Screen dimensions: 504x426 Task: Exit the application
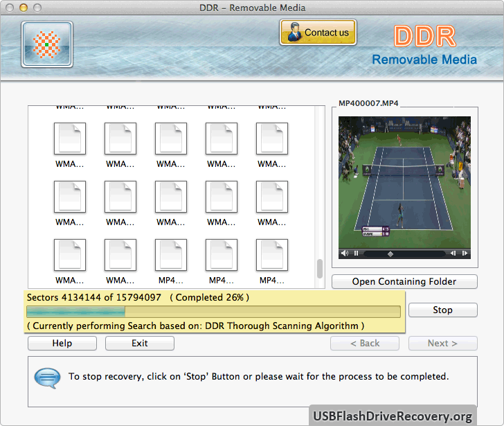(x=140, y=343)
